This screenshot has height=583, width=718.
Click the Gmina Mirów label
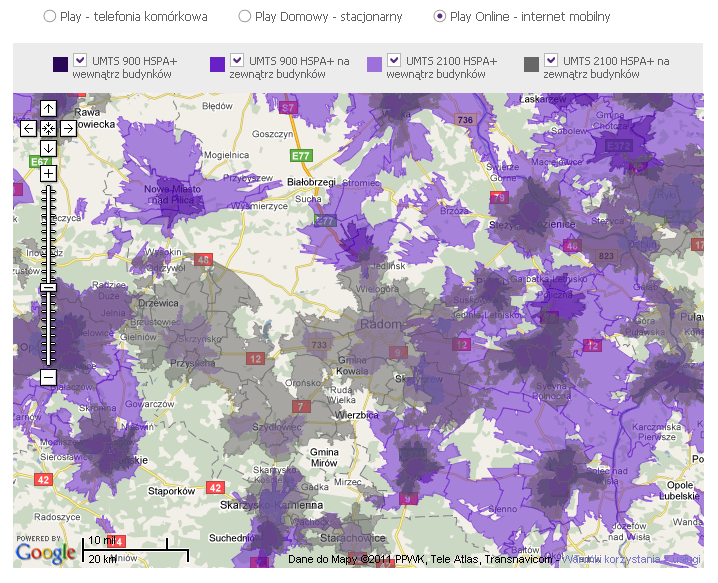324,458
